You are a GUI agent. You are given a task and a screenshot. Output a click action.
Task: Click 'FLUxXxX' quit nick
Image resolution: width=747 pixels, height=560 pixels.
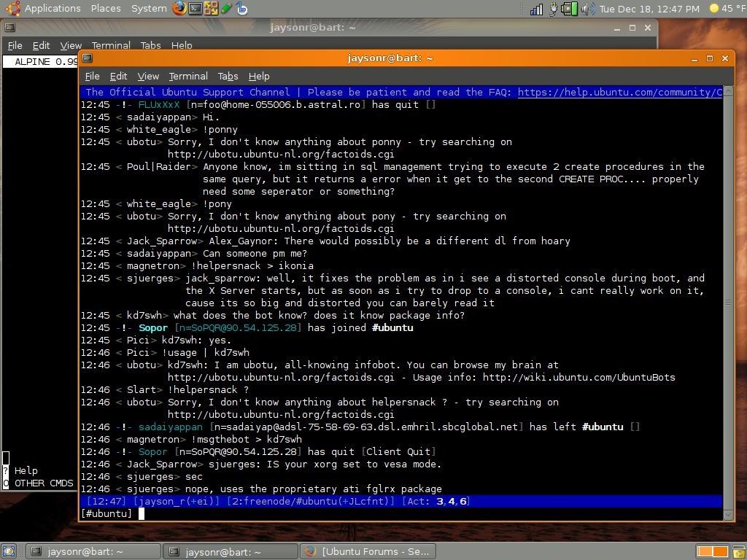coord(158,105)
